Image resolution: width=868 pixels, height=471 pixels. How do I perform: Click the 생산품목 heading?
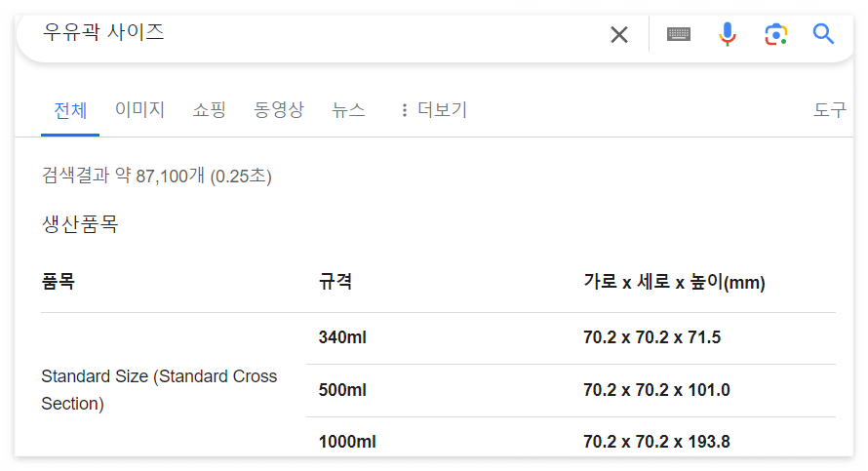tap(80, 224)
